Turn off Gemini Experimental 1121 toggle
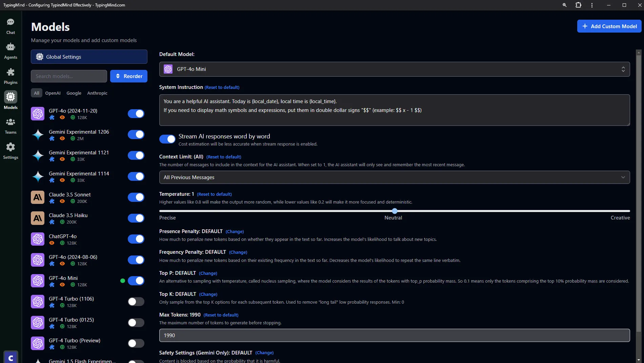 (x=136, y=155)
